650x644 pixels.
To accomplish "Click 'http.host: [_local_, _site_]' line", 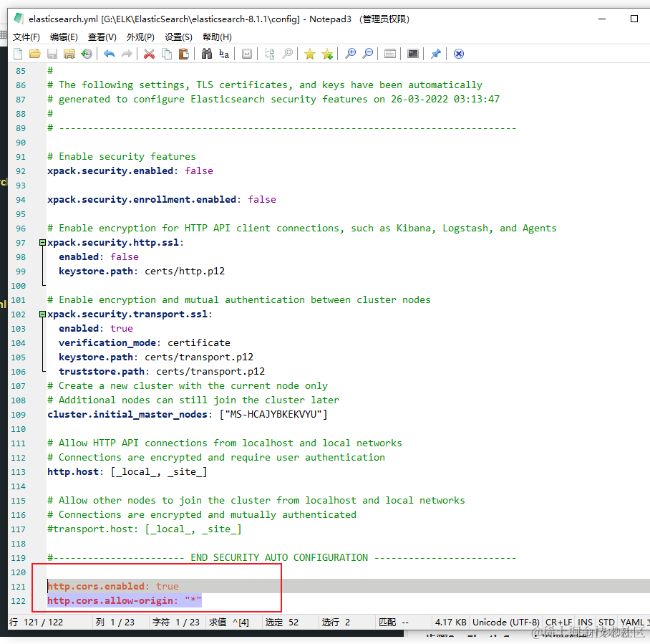I will click(x=127, y=472).
